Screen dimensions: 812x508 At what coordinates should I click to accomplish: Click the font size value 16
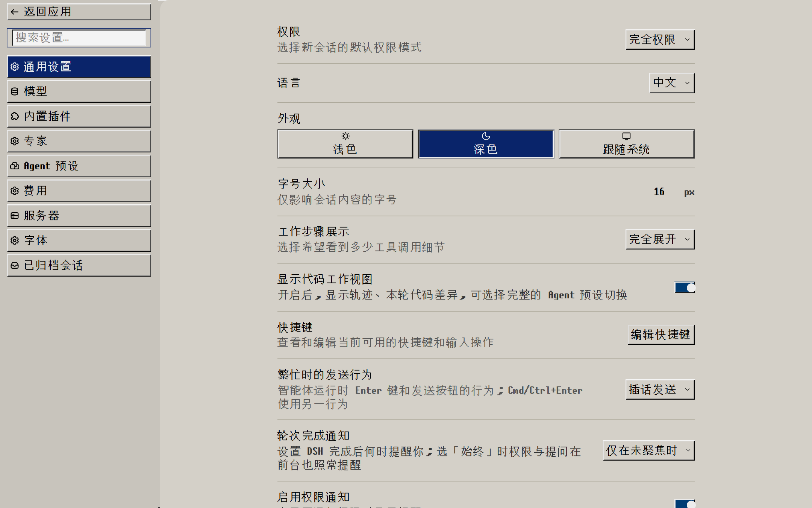[659, 192]
